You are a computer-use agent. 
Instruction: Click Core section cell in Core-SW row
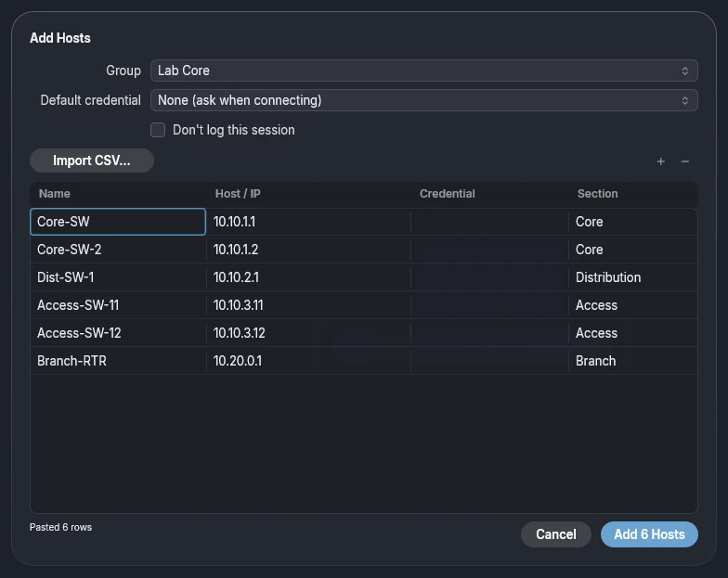[633, 222]
